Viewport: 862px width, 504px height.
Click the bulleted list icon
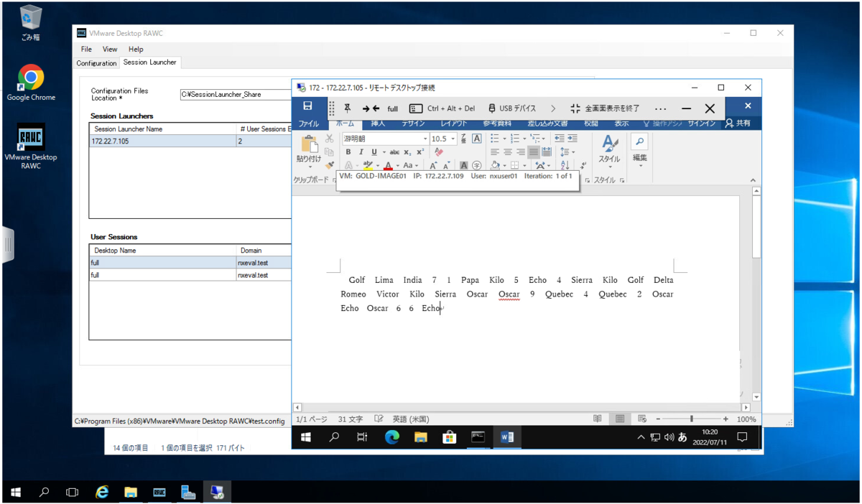[496, 139]
